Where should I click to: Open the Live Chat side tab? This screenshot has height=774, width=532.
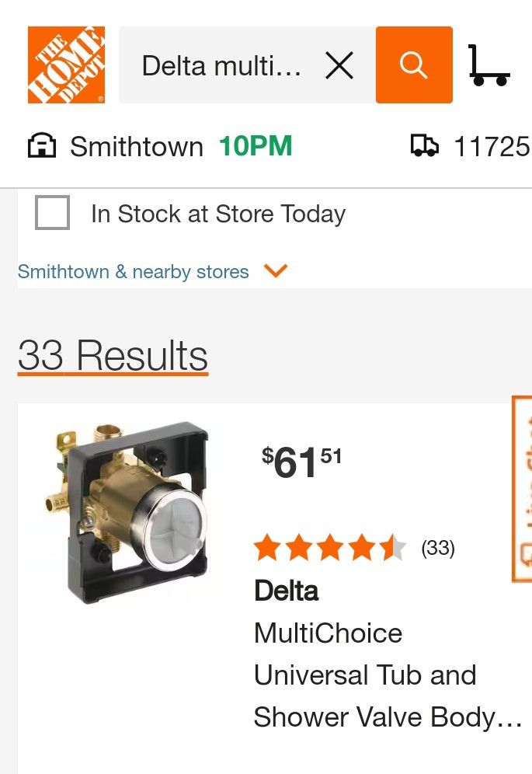coord(523,488)
